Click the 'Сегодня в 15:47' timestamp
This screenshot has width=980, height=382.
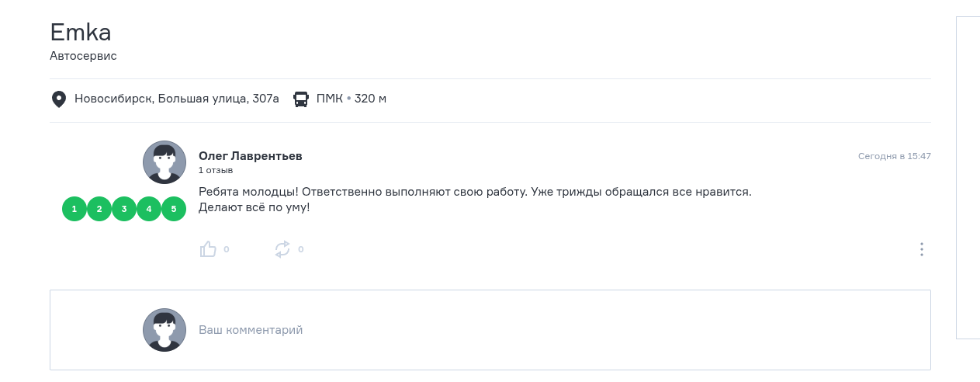tap(894, 156)
